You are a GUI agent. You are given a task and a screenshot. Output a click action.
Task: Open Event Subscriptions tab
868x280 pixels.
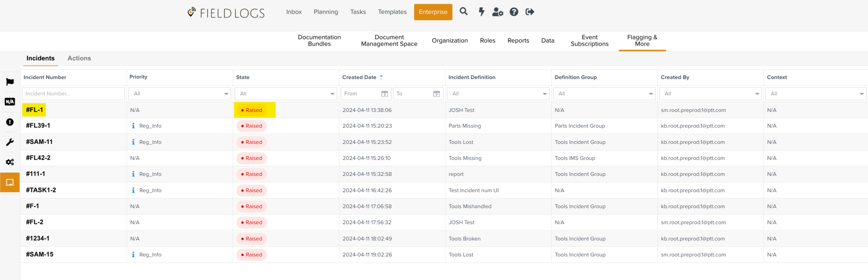[590, 41]
